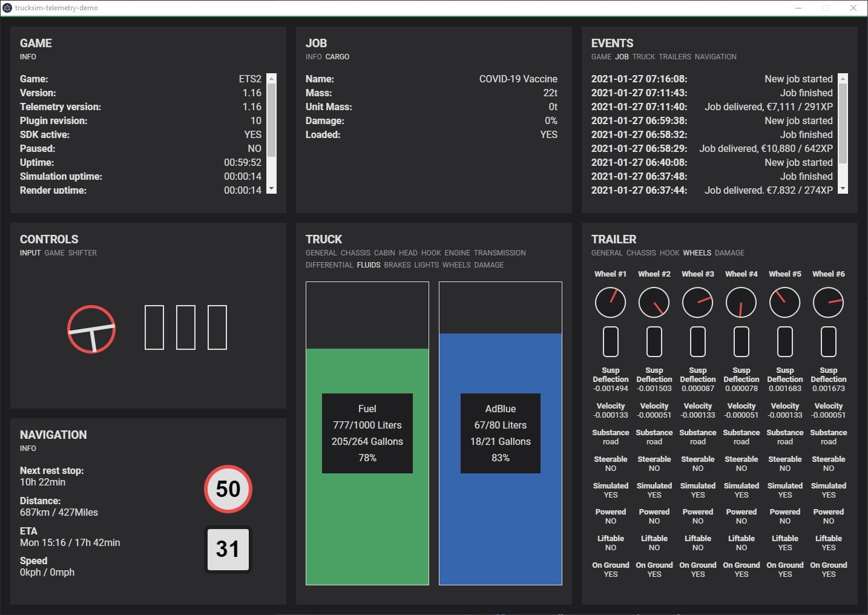Click the 'COVID-19 Vaccine' job name

[x=518, y=79]
